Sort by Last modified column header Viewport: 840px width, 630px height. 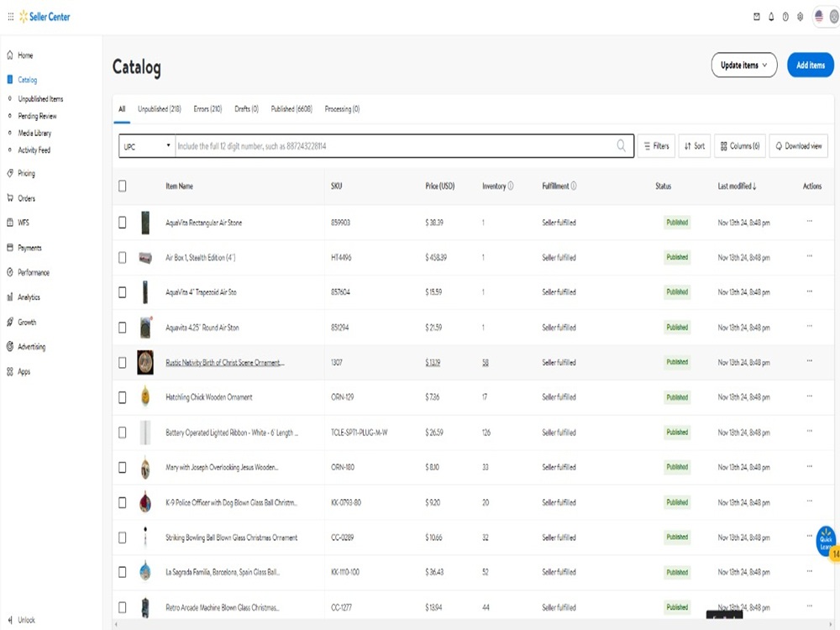coord(738,186)
